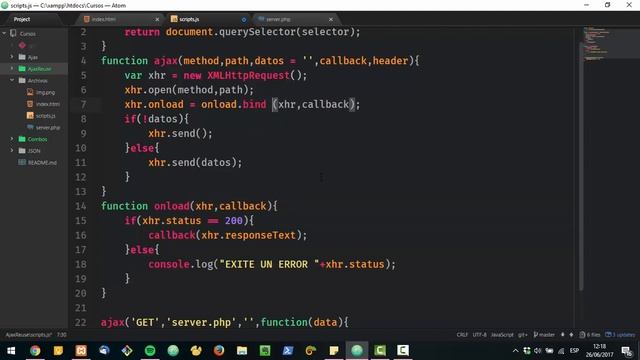Open the Windows Start menu
The image size is (640, 360).
(11, 351)
